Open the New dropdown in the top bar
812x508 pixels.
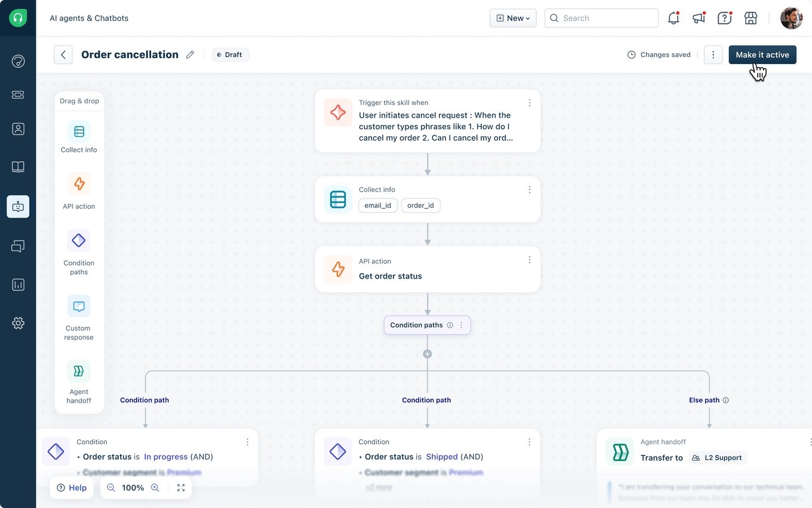[512, 18]
